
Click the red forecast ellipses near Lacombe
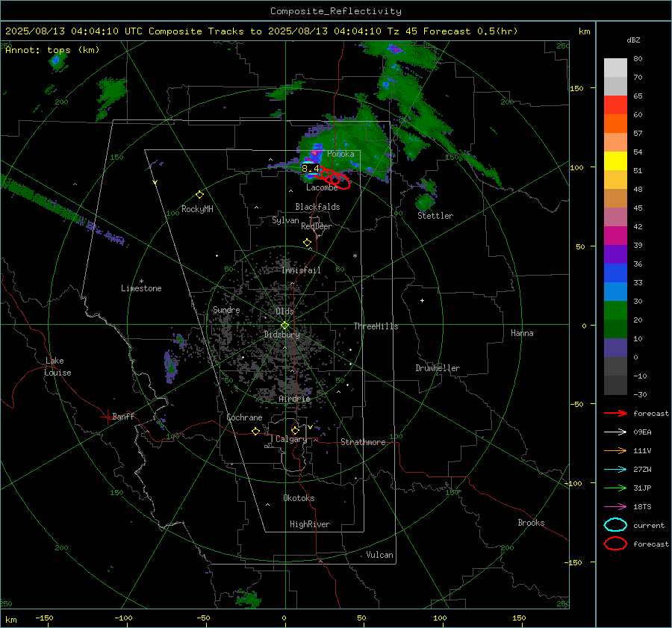pos(335,178)
